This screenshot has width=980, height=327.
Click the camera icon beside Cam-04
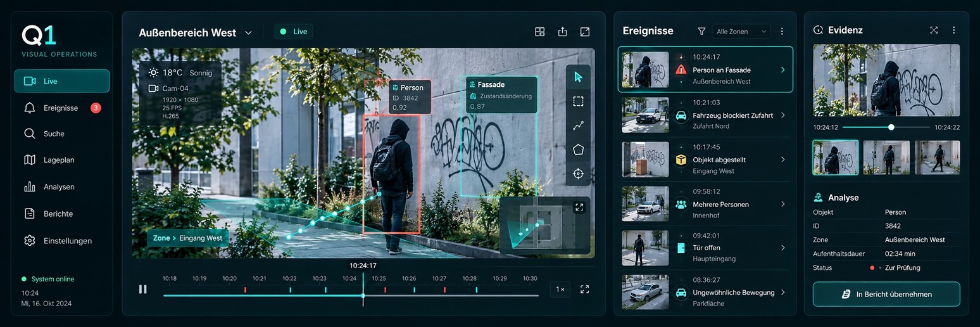coord(153,89)
